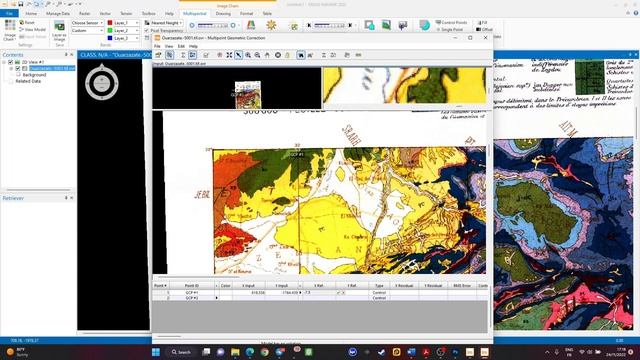
Task: Select the zoom in tool in correction window
Action: 248,55
